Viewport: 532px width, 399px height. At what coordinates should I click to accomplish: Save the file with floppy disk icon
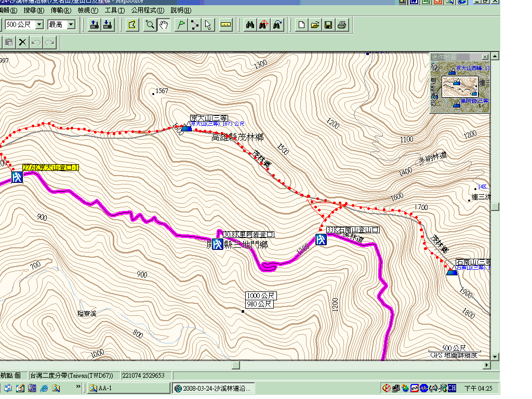coord(328,25)
